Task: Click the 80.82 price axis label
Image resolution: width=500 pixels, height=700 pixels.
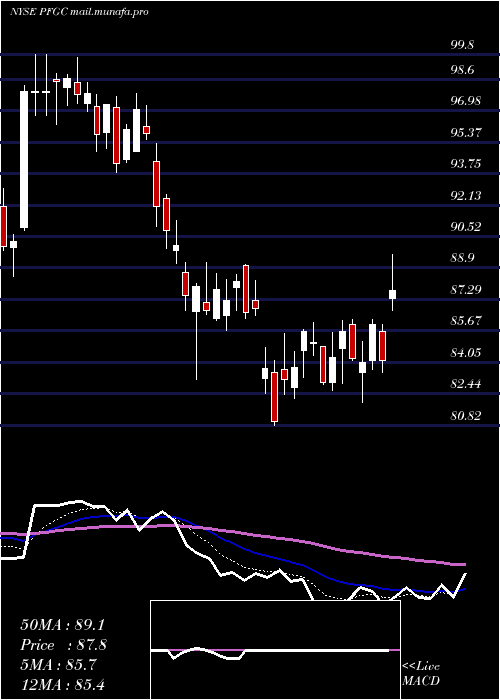Action: [x=466, y=416]
